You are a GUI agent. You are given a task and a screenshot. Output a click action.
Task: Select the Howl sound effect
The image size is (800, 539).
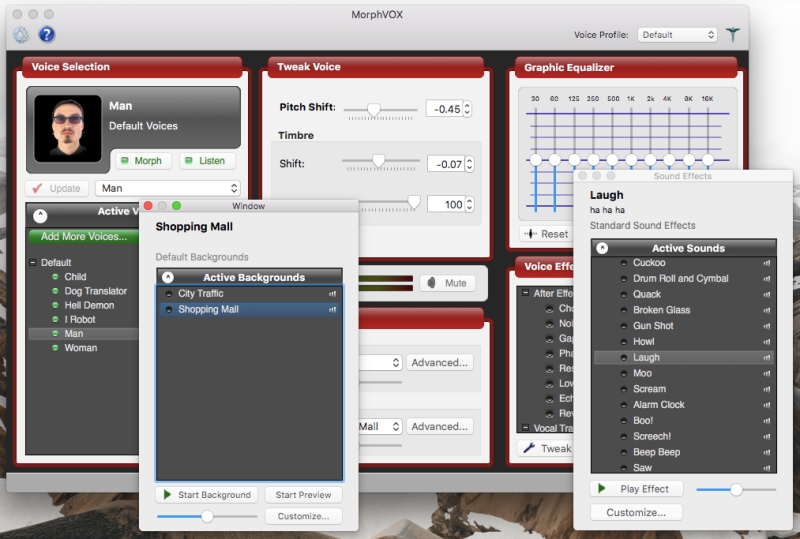643,341
